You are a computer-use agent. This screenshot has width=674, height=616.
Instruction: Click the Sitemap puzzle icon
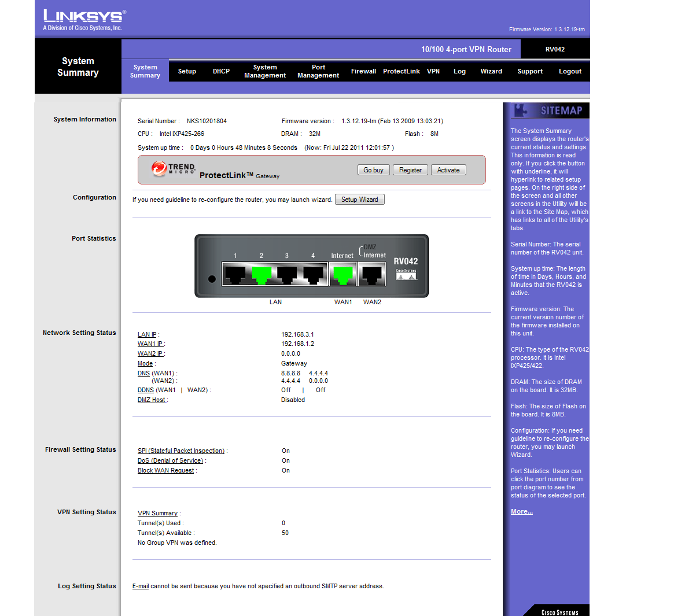coord(521,110)
